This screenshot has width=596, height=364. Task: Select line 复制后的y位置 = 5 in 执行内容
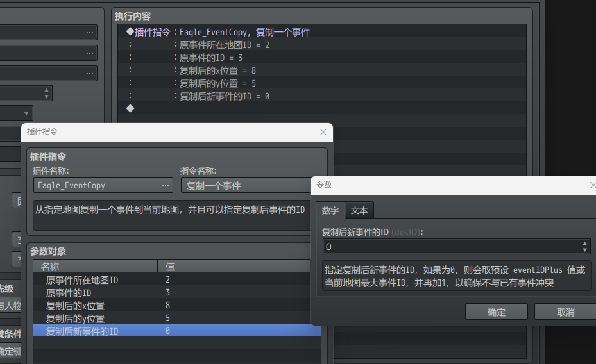click(322, 83)
